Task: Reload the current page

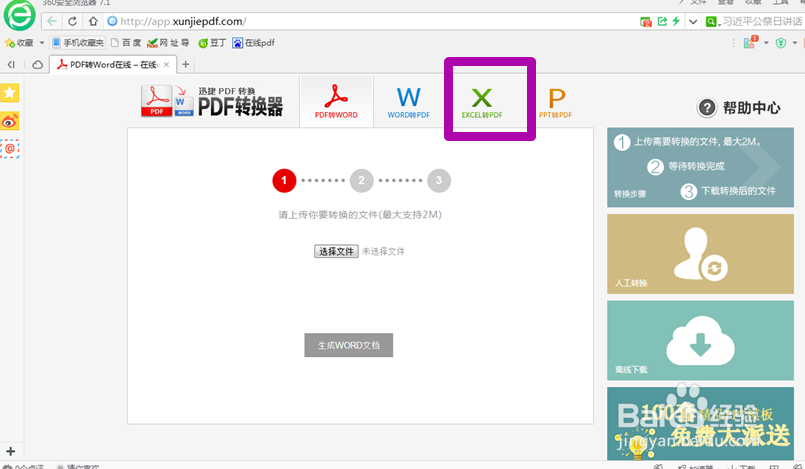Action: click(72, 22)
